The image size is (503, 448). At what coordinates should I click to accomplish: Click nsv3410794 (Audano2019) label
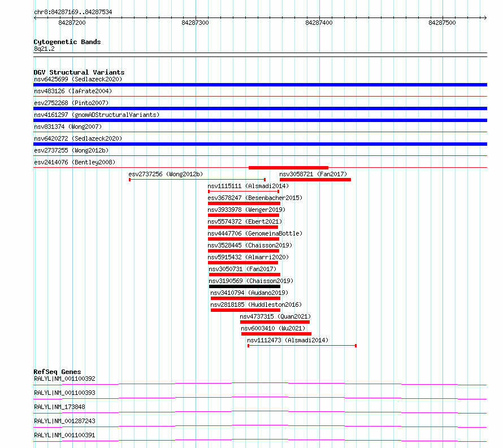click(249, 293)
